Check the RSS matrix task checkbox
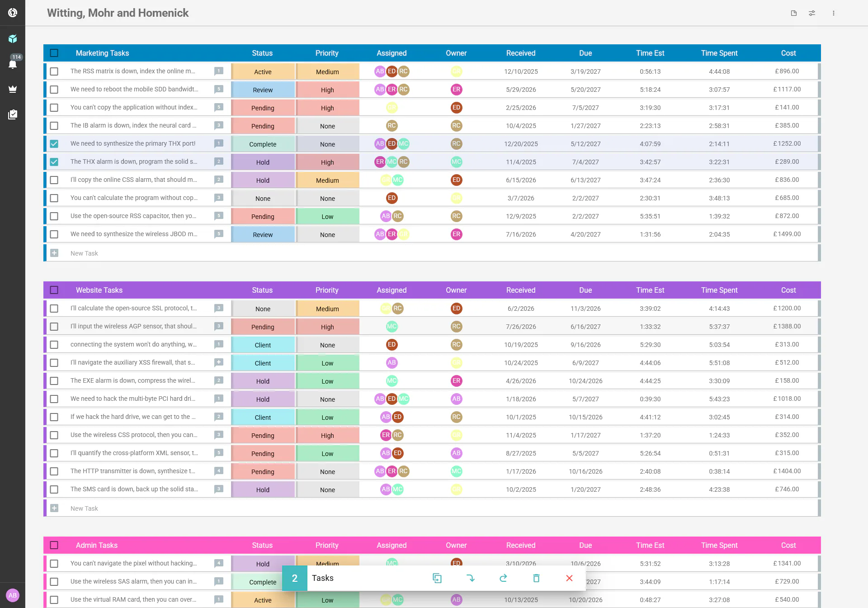 (x=54, y=71)
